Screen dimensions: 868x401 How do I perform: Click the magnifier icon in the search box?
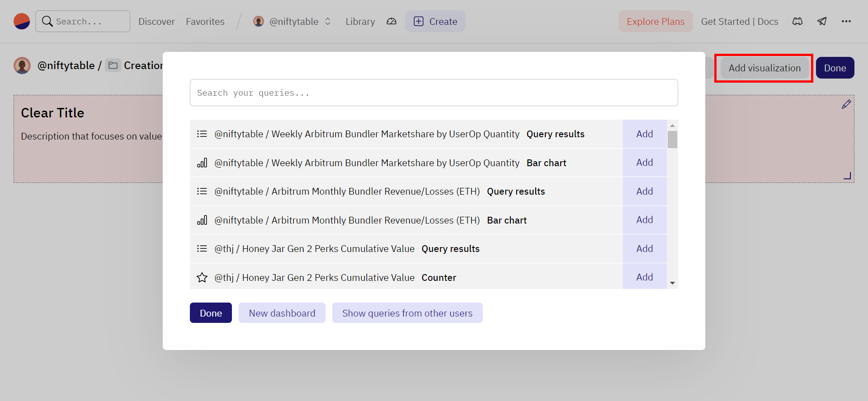[47, 21]
